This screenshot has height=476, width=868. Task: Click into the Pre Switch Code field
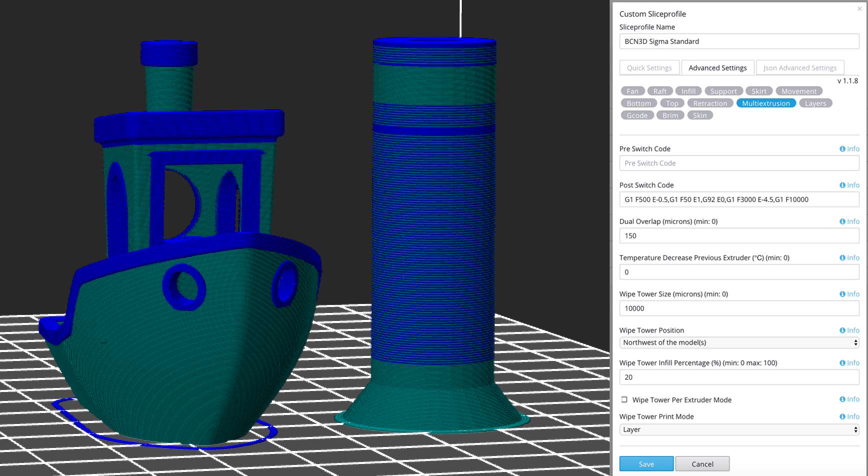pyautogui.click(x=739, y=163)
